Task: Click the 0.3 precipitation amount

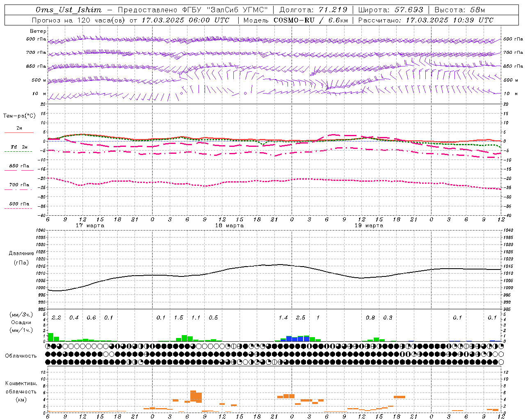Action: click(x=388, y=318)
